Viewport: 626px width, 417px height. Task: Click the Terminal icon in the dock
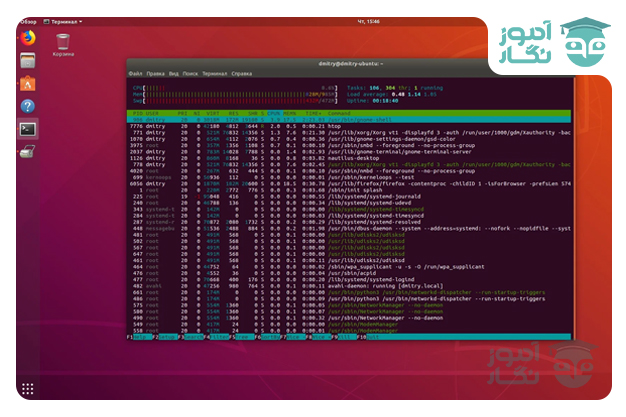coord(28,128)
